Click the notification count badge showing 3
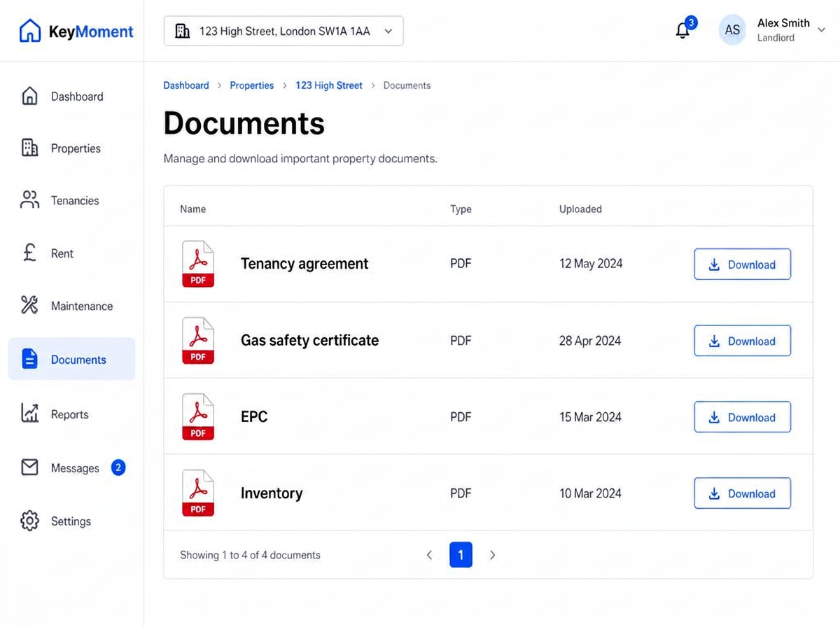The width and height of the screenshot is (840, 627). coord(691,22)
